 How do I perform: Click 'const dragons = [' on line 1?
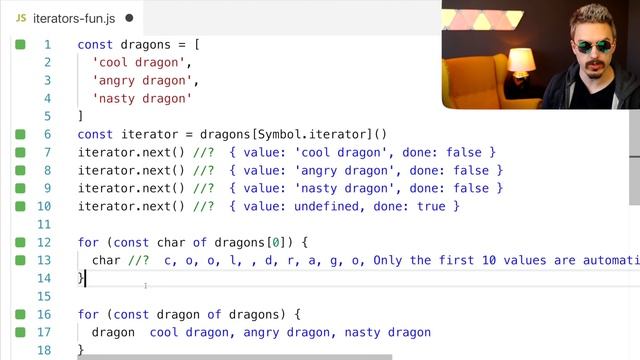pyautogui.click(x=139, y=44)
